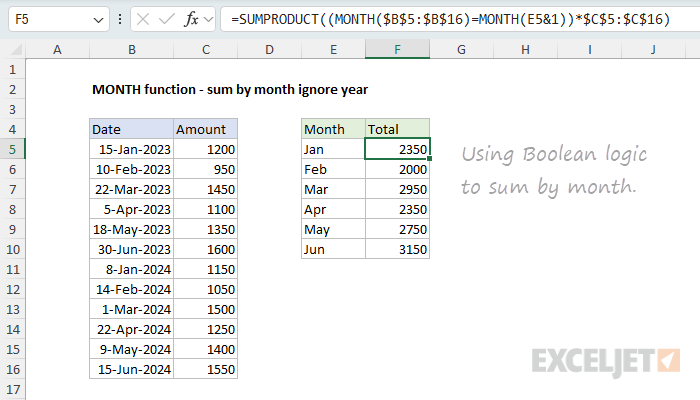Click the 'Jan' month cell
The image size is (700, 400).
333,149
